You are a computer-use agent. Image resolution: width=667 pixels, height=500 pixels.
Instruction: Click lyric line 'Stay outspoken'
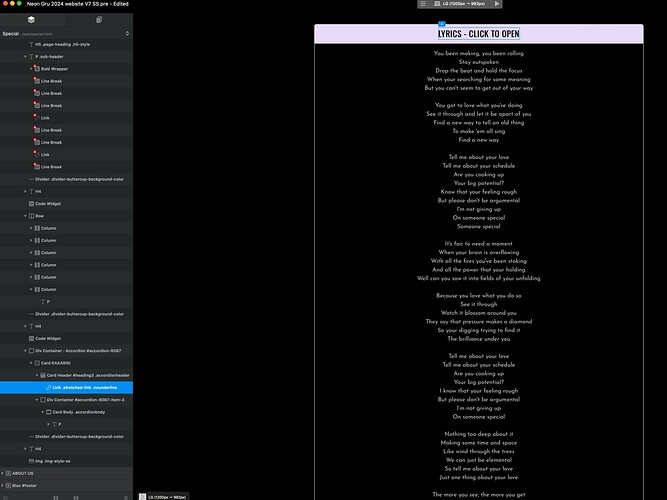point(479,62)
